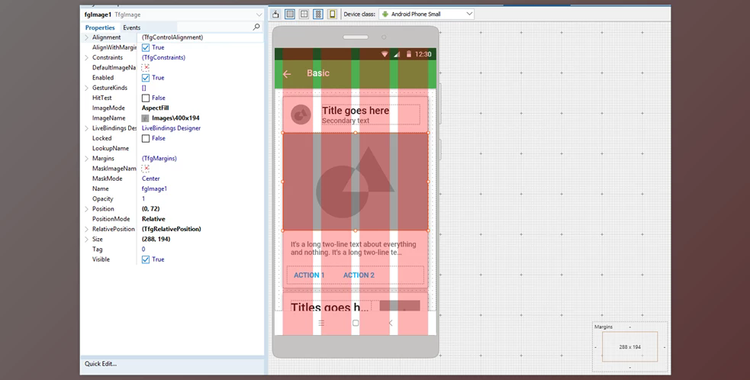Toggle the AlignWithMargins checkbox
The image size is (750, 380).
[146, 47]
